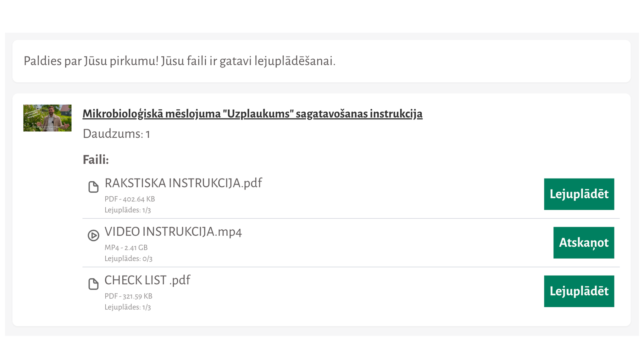The width and height of the screenshot is (644, 362).
Task: Download CHECK LIST .pdf with Lejuplādēt
Action: point(579,291)
